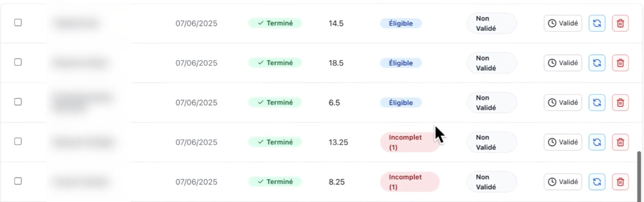Screen dimensions: 644x202
Task: Tick the checkbox for the 14.5 score row
Action: pyautogui.click(x=18, y=22)
